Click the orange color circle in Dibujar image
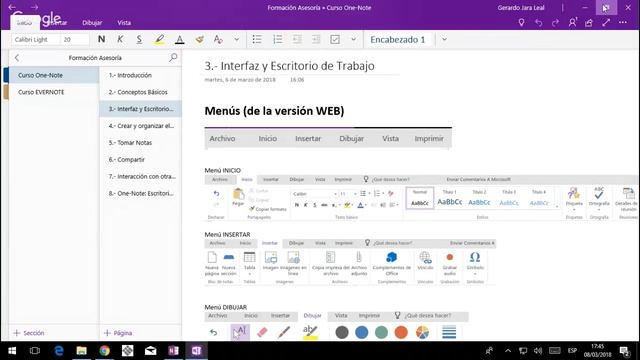The height and width of the screenshot is (360, 640). pos(401,332)
